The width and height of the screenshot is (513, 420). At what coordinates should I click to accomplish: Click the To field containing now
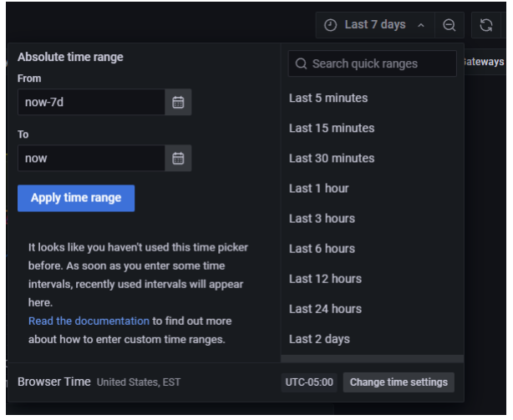pos(90,158)
